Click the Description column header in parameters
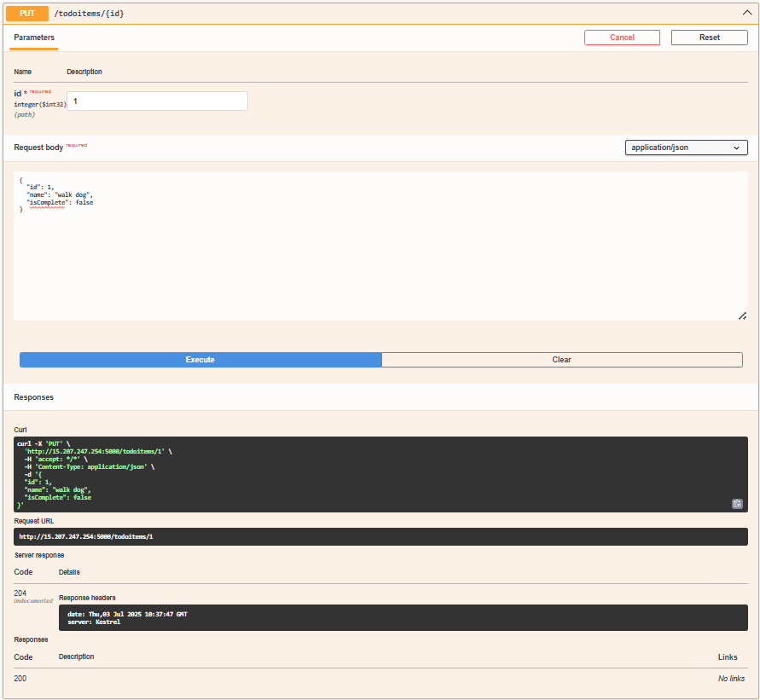Viewport: 760px width, 700px height. pos(84,72)
